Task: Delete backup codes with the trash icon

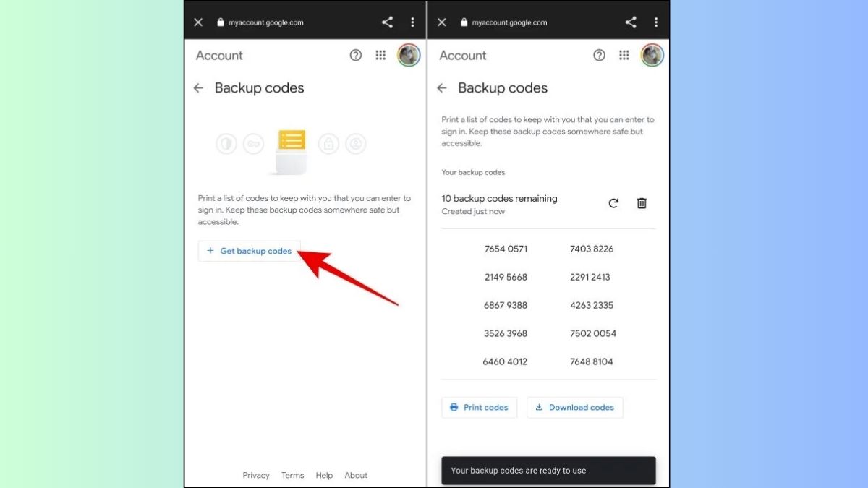Action: (x=642, y=203)
